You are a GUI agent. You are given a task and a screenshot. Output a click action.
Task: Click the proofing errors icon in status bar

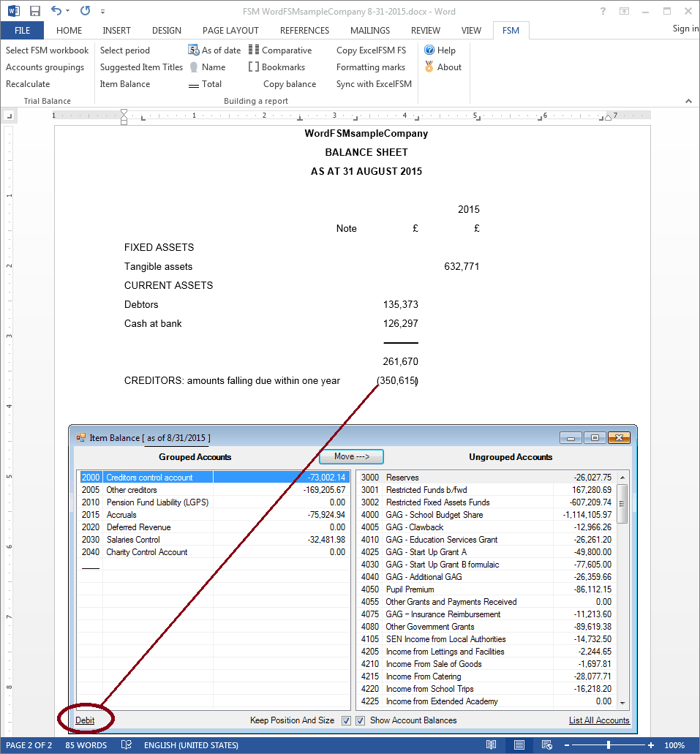126,745
